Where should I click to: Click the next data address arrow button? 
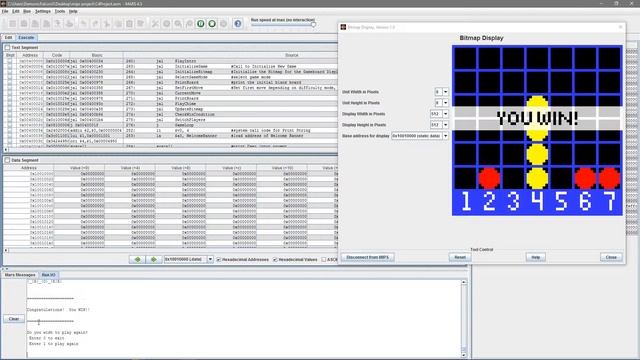(153, 259)
